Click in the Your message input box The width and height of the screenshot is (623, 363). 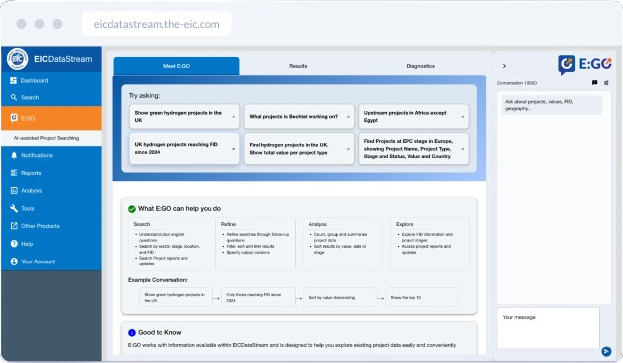[x=548, y=328]
